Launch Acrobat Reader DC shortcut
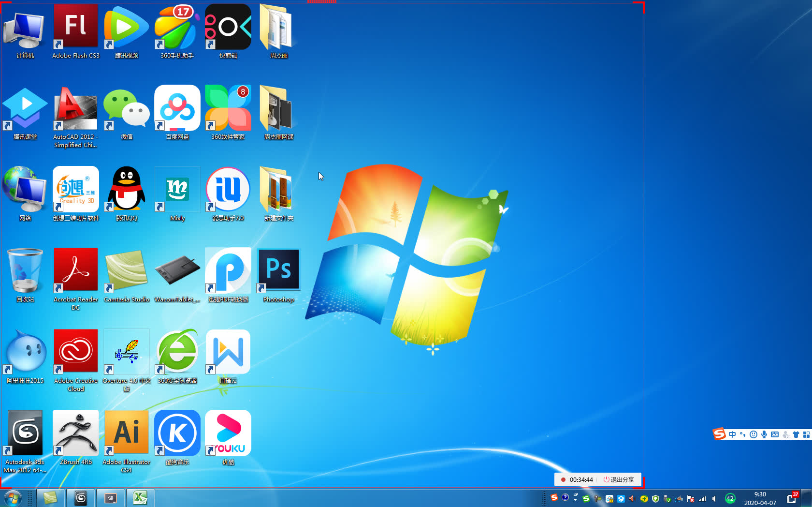The height and width of the screenshot is (507, 812). [76, 279]
